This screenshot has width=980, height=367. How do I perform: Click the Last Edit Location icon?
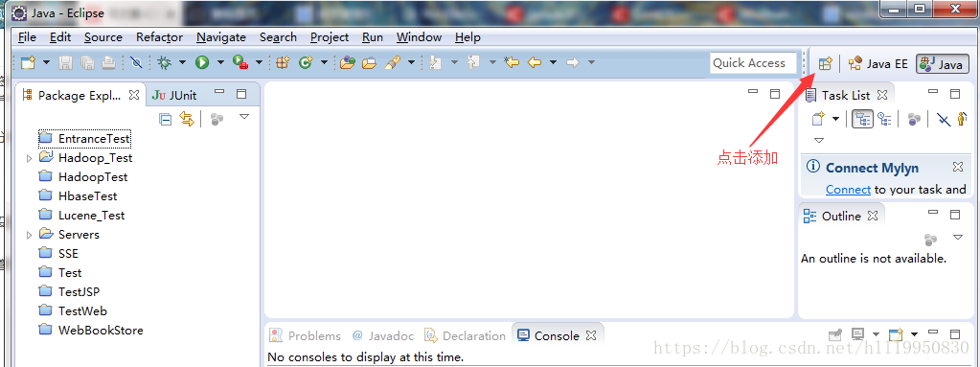[512, 62]
